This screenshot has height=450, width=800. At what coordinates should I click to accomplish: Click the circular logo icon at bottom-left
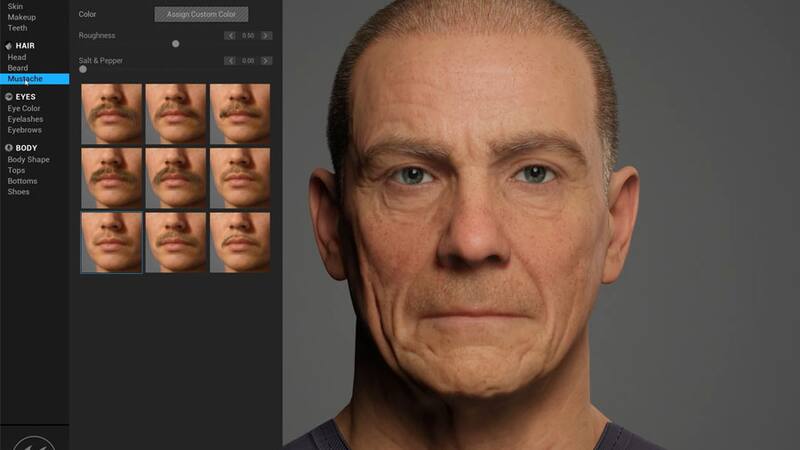click(x=34, y=441)
